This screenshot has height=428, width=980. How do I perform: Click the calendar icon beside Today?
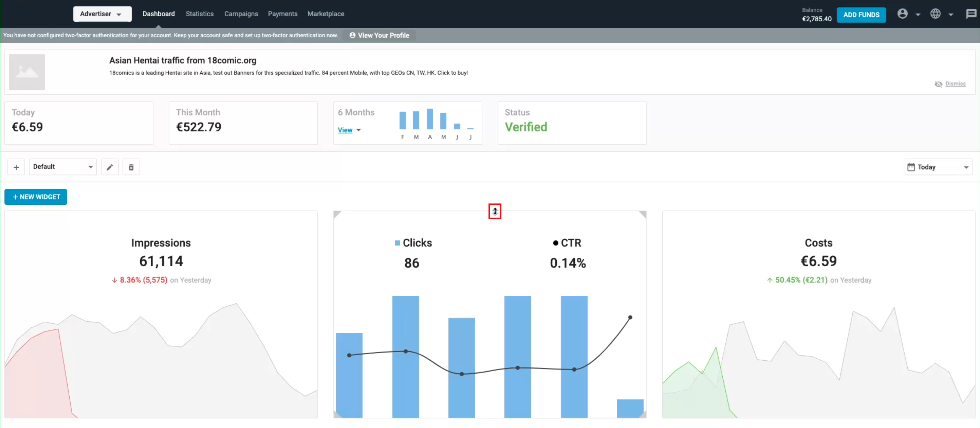coord(911,167)
